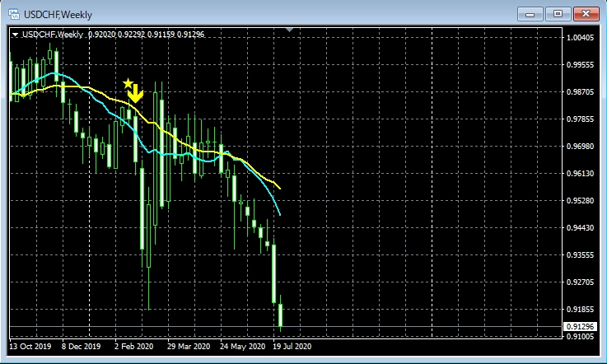The image size is (607, 364).
Task: Click the current price label 0.91296
Action: pos(578,327)
